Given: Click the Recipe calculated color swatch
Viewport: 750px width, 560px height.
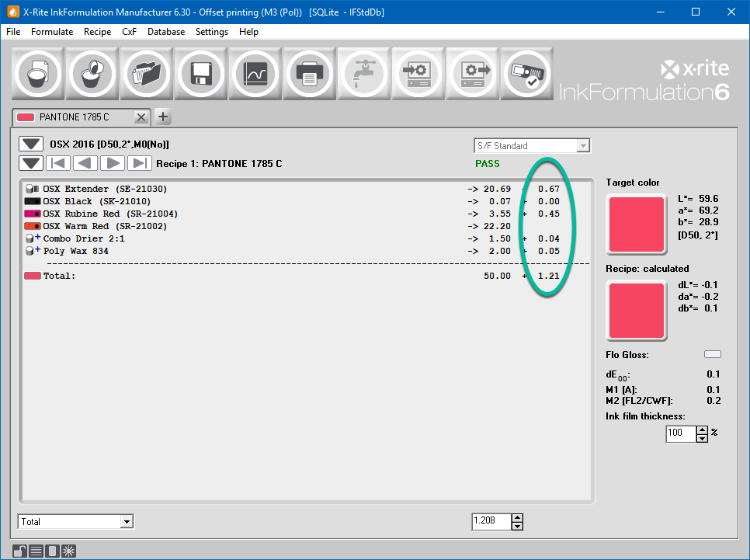Looking at the screenshot, I should click(637, 311).
